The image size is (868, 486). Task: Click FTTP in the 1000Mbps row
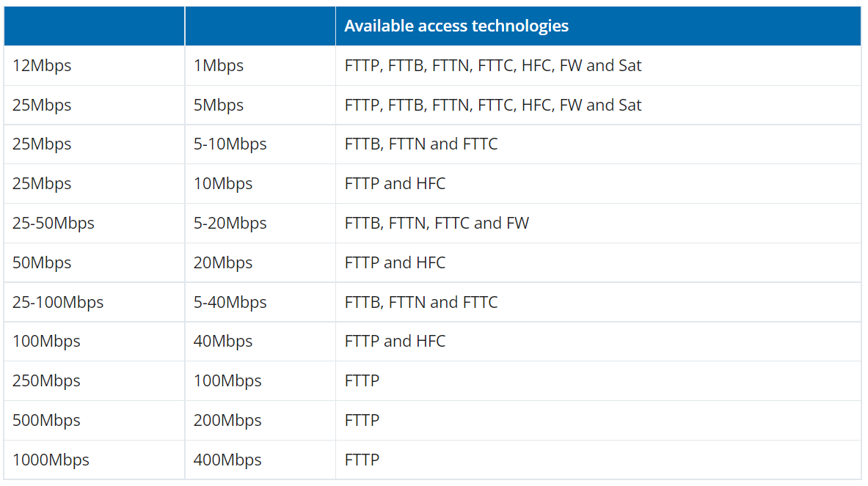pyautogui.click(x=362, y=460)
